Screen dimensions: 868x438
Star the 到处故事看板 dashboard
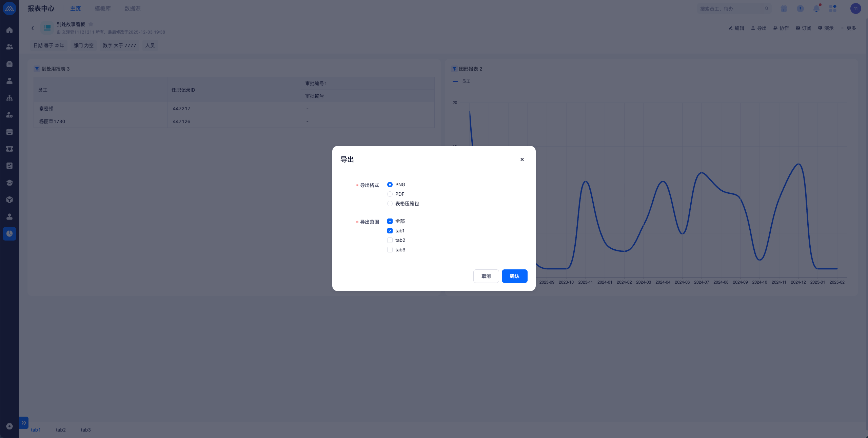pyautogui.click(x=91, y=24)
